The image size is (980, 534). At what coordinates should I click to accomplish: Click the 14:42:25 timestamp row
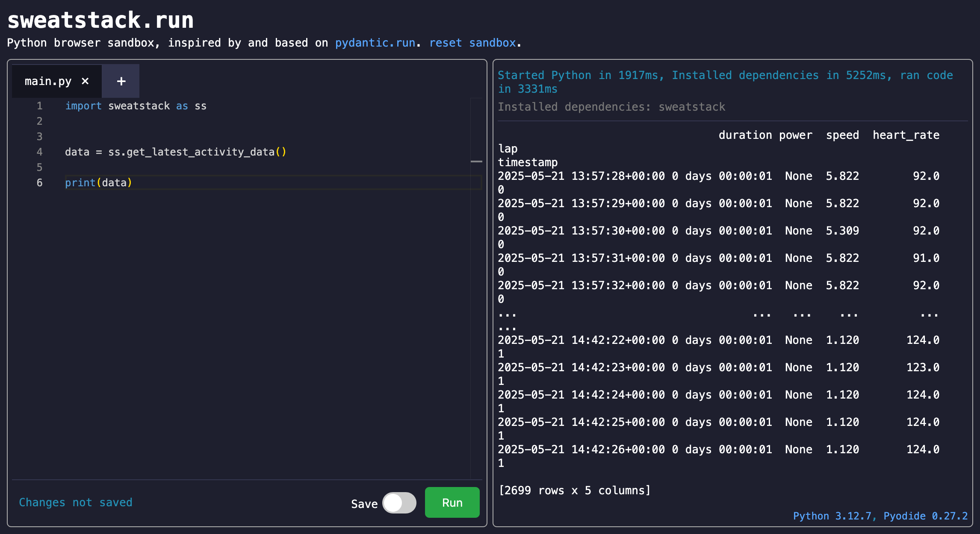[x=719, y=422]
